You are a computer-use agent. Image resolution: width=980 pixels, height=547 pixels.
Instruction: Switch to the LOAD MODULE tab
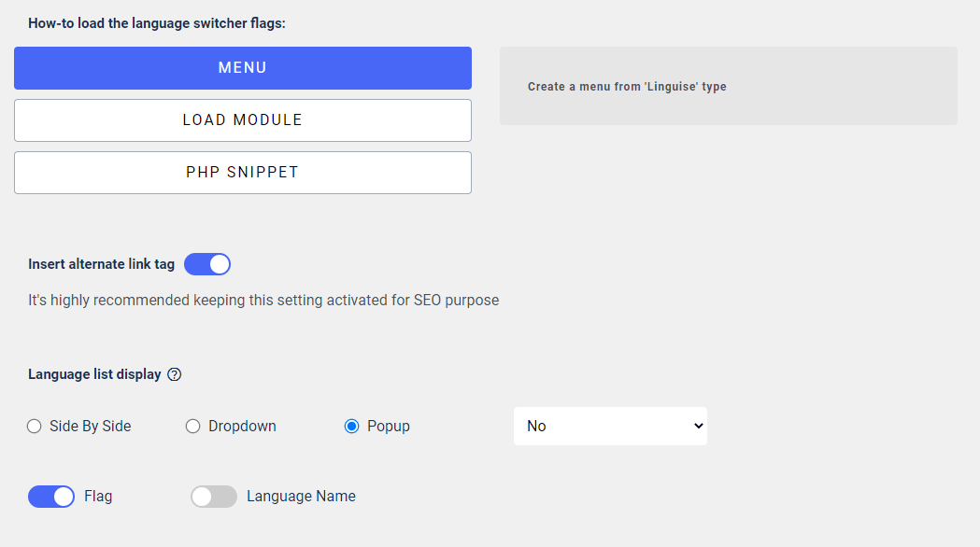coord(243,120)
